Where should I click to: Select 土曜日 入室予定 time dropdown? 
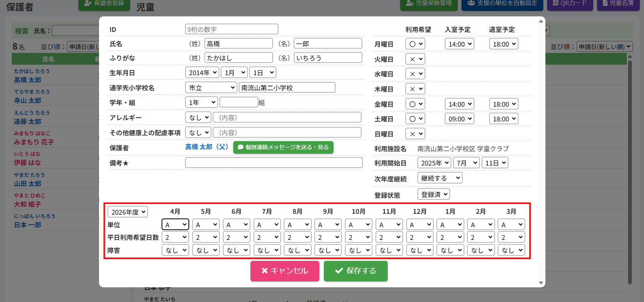(459, 119)
